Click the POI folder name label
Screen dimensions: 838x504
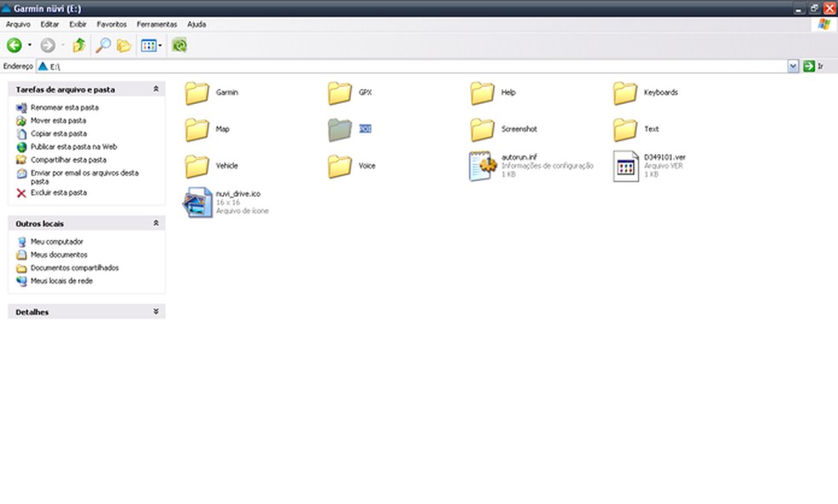(365, 129)
